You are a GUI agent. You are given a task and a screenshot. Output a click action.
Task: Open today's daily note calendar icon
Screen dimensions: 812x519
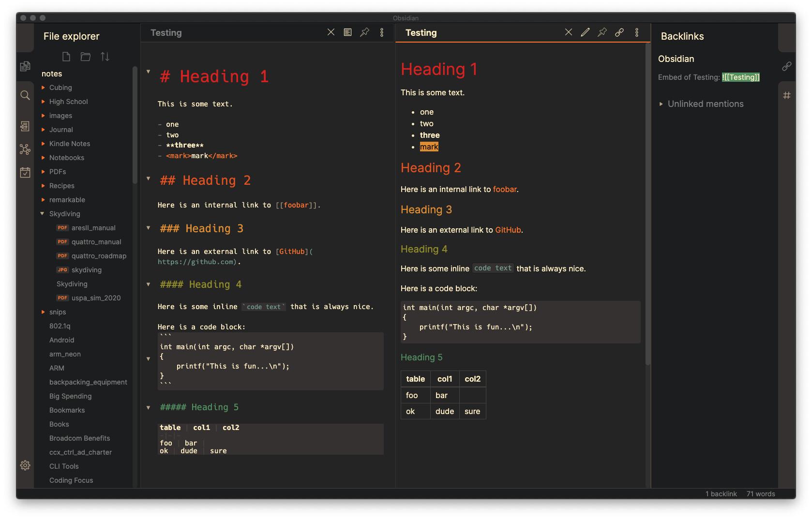(25, 172)
